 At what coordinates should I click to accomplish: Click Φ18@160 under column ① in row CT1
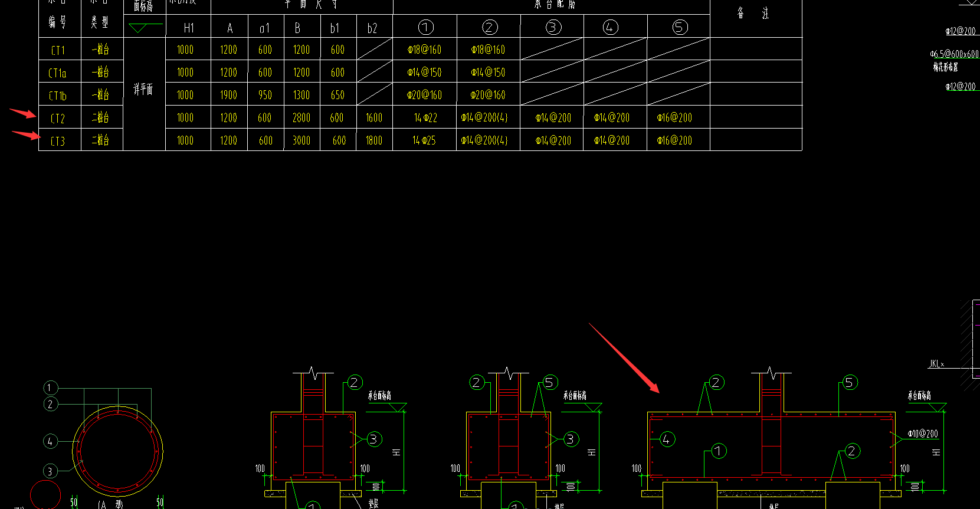(x=424, y=50)
